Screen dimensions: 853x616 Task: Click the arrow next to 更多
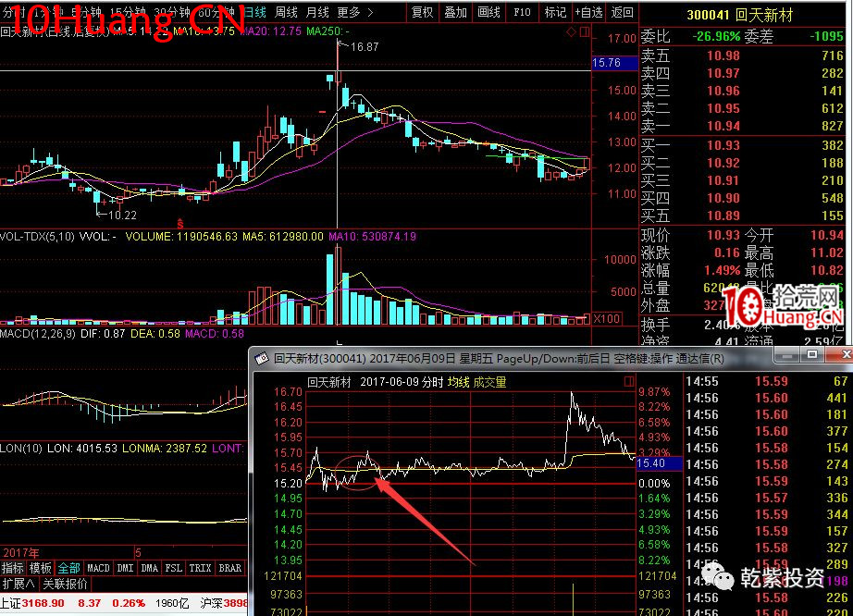click(370, 12)
